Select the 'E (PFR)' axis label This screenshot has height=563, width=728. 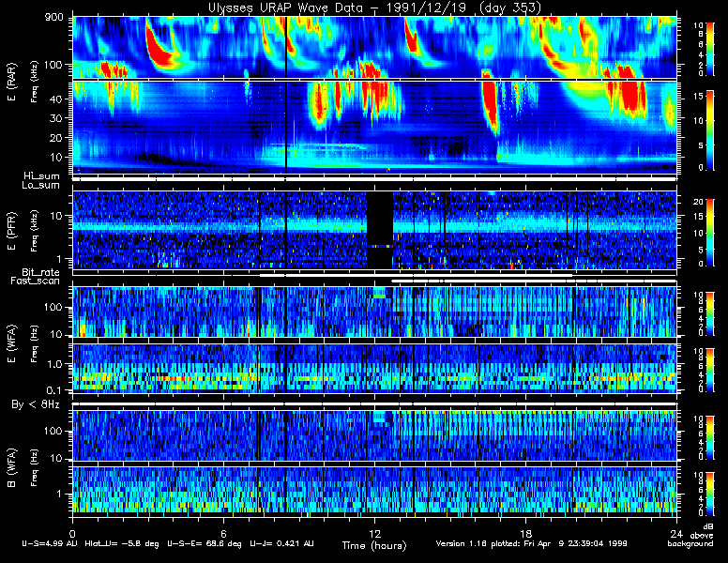pyautogui.click(x=11, y=231)
